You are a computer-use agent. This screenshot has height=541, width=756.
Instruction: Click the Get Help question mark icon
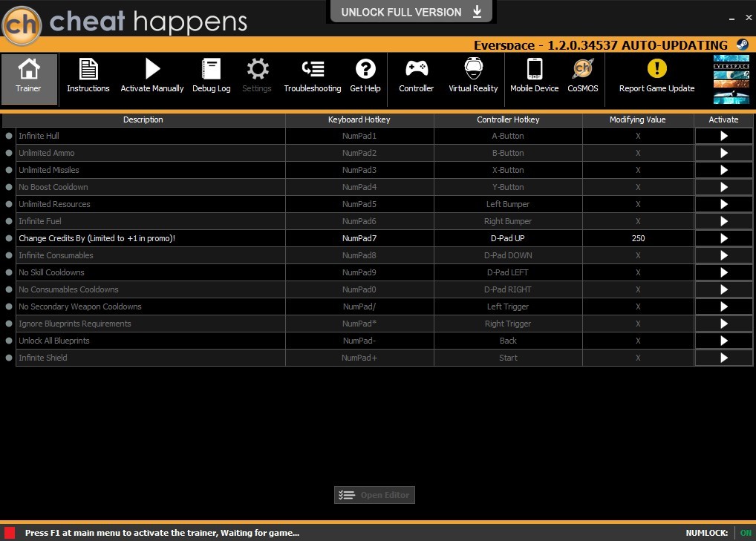click(x=365, y=71)
